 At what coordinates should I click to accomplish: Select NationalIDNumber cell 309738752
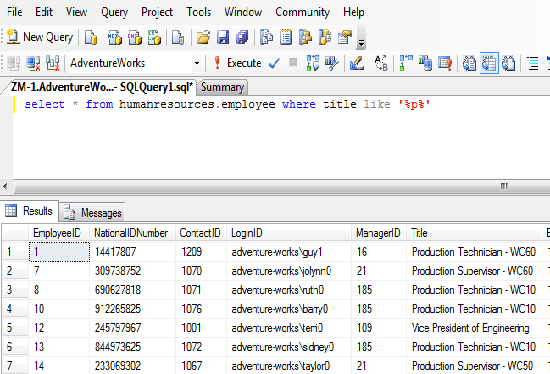click(x=132, y=271)
